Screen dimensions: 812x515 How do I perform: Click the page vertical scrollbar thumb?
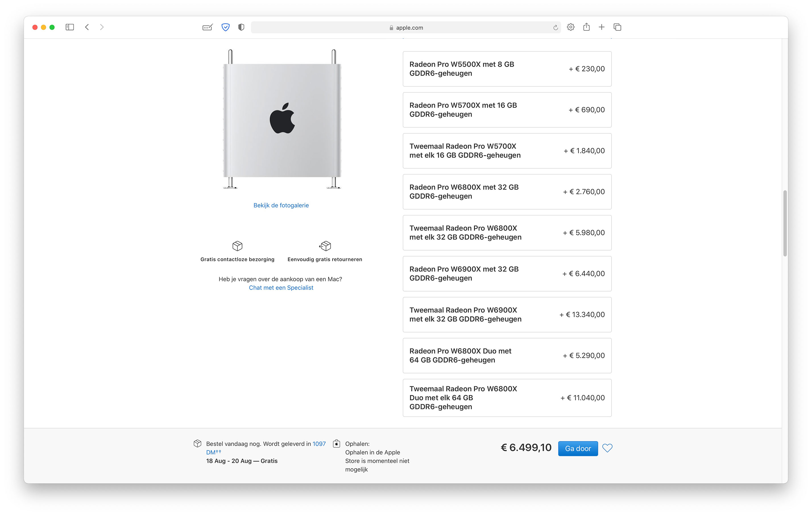point(785,223)
